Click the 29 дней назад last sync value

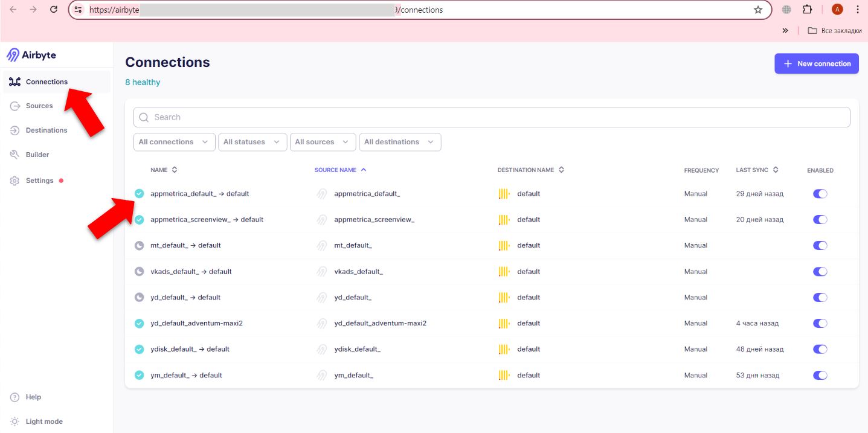point(759,194)
